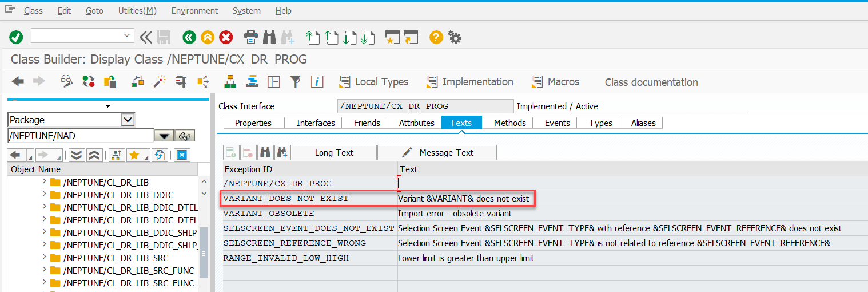
Task: Expand the /NEPTUNE/CL_DR_LIB_SRC_FUNC node
Action: tap(45, 270)
